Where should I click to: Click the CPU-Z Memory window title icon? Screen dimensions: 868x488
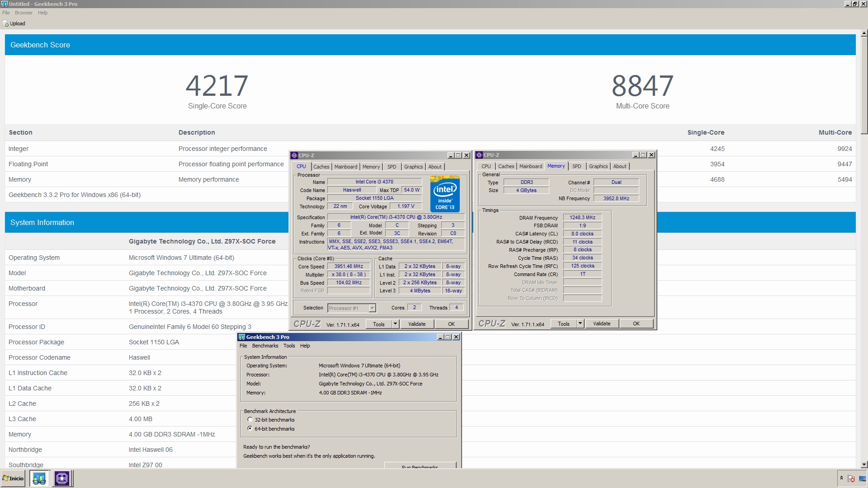[x=479, y=155]
